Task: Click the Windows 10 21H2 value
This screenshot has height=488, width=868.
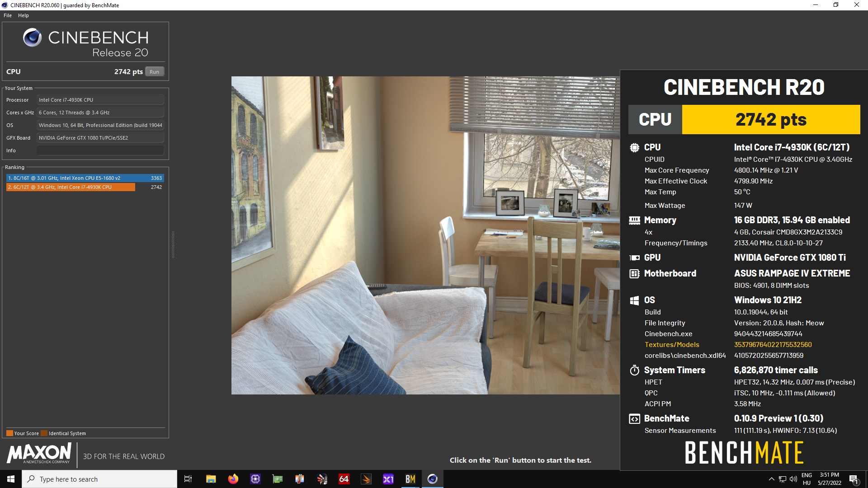Action: tap(768, 300)
